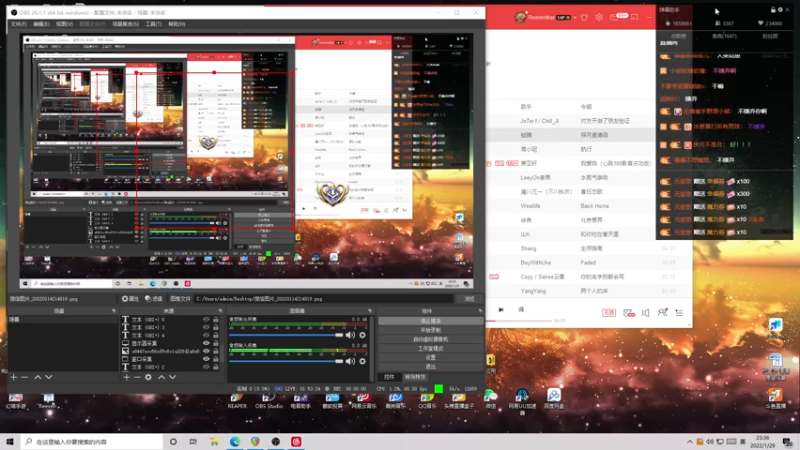
Task: Open 百度网盘 desktop shortcut
Action: 554,398
